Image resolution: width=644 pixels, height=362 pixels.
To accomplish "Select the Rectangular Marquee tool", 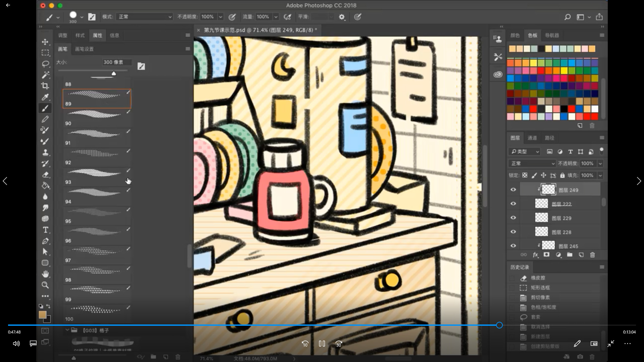I will coord(45,53).
